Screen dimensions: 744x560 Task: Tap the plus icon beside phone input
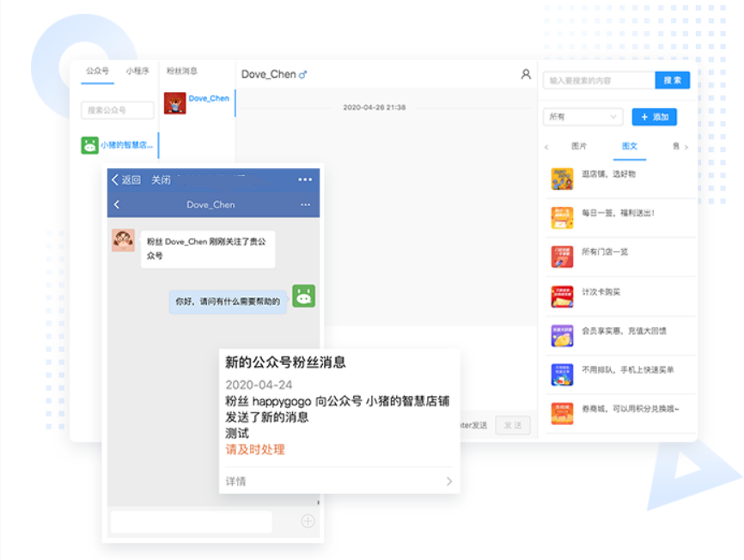[x=308, y=521]
